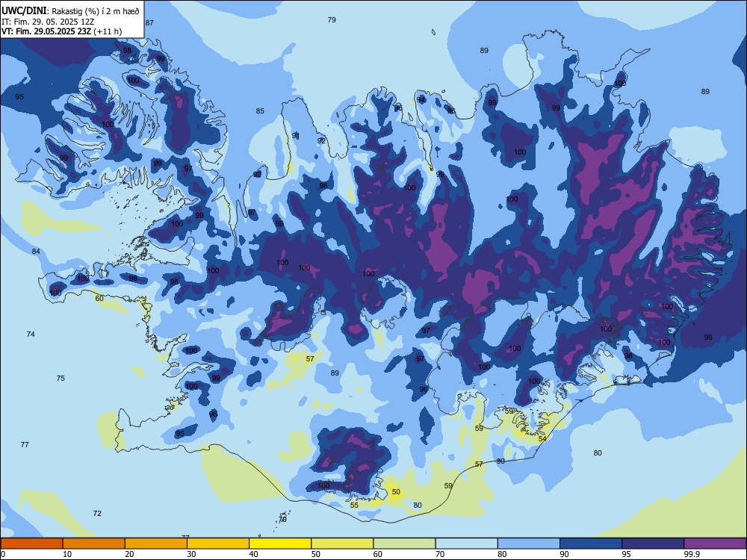747x560 pixels.
Task: Click the VT: Fim. 29.05.2025 23Z line
Action: [x=61, y=31]
